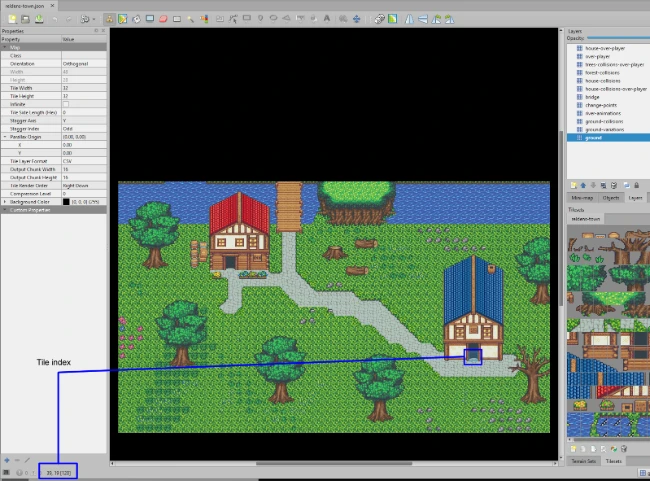Edit the Tile Width value field
The height and width of the screenshot is (481, 650).
click(84, 88)
